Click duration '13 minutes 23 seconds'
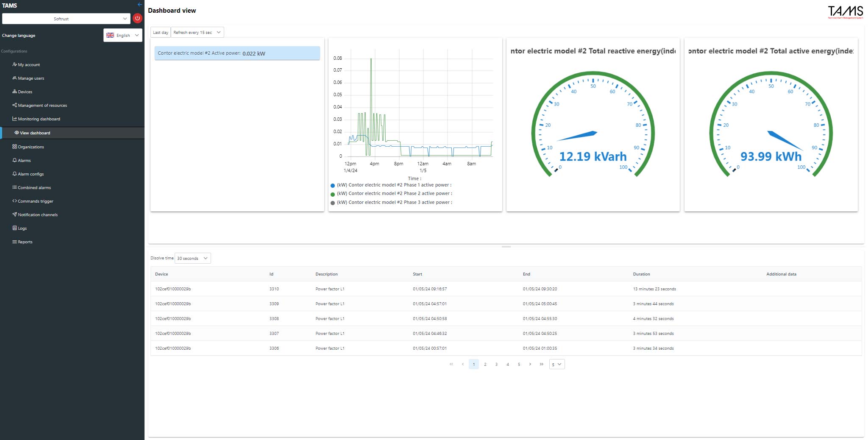 [654, 289]
